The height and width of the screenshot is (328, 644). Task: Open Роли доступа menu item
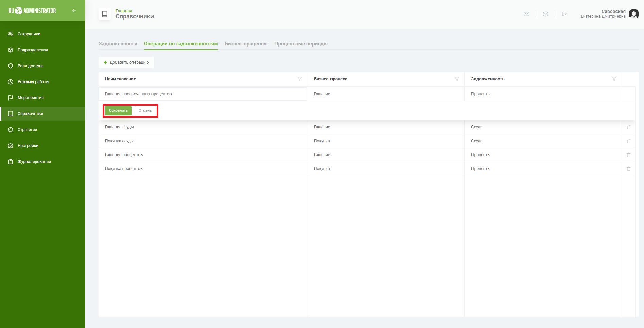[x=42, y=66]
